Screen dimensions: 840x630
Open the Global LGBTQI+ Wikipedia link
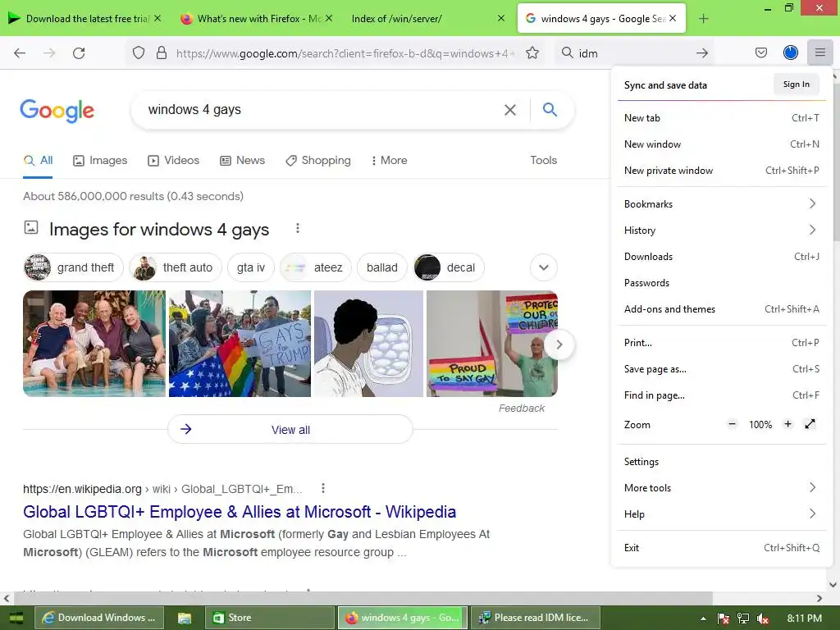(x=240, y=512)
